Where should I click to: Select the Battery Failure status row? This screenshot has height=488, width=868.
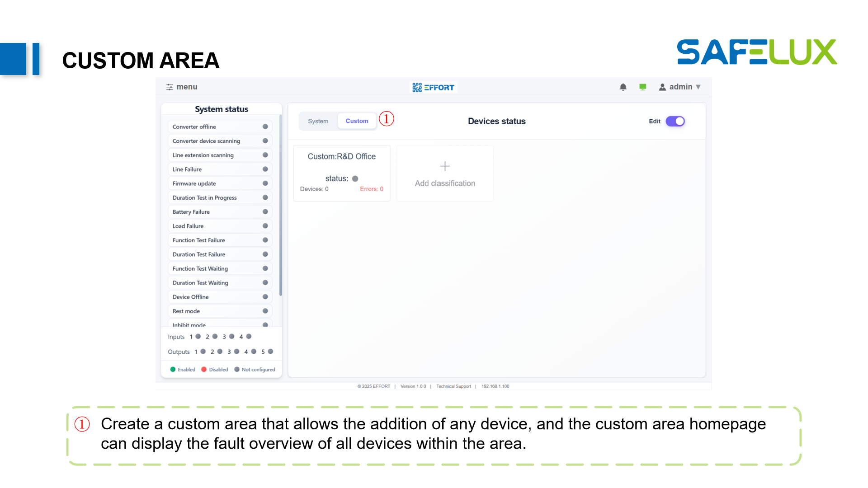tap(220, 212)
